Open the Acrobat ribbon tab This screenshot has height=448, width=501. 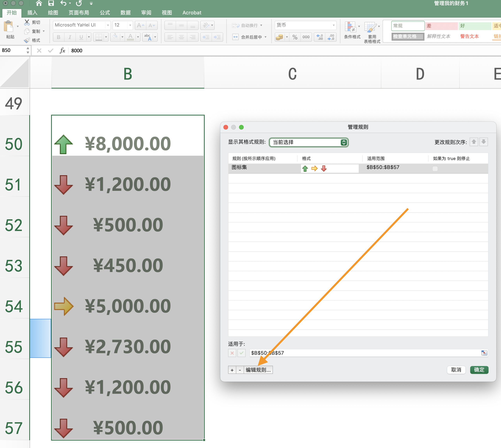click(192, 13)
